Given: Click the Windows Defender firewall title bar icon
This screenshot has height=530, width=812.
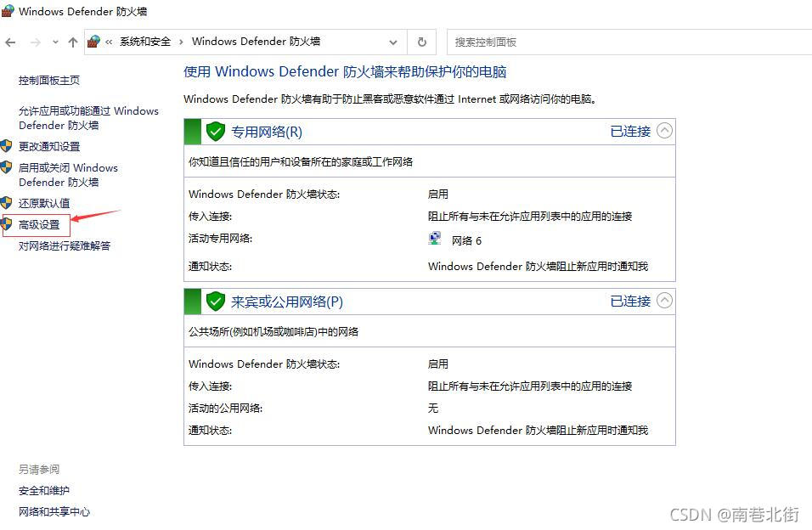Looking at the screenshot, I should tap(8, 11).
